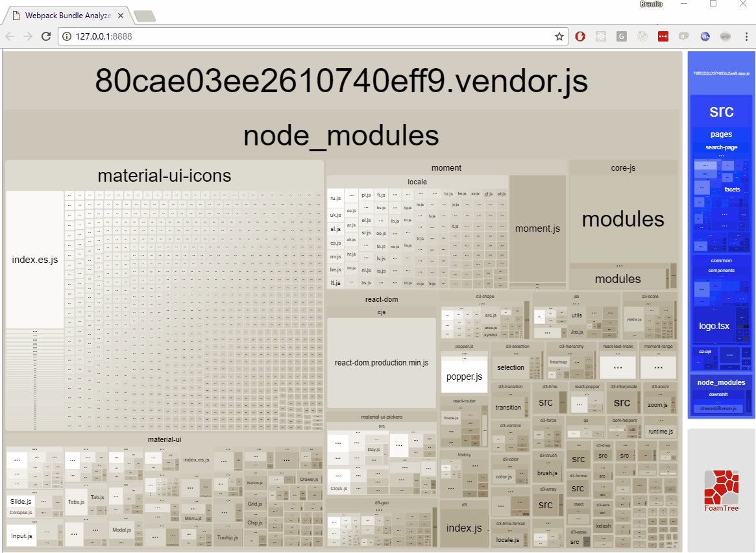Click the blue node_modules block in app bundle

pyautogui.click(x=722, y=382)
